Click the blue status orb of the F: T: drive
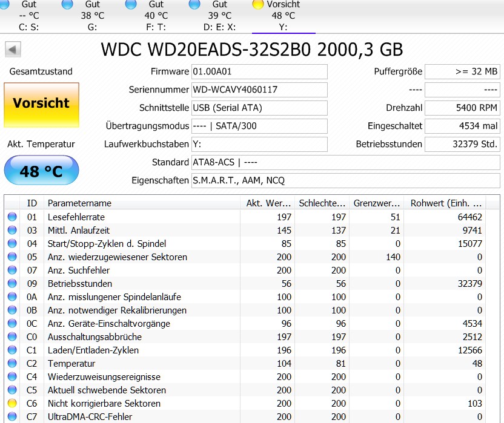 [x=131, y=4]
